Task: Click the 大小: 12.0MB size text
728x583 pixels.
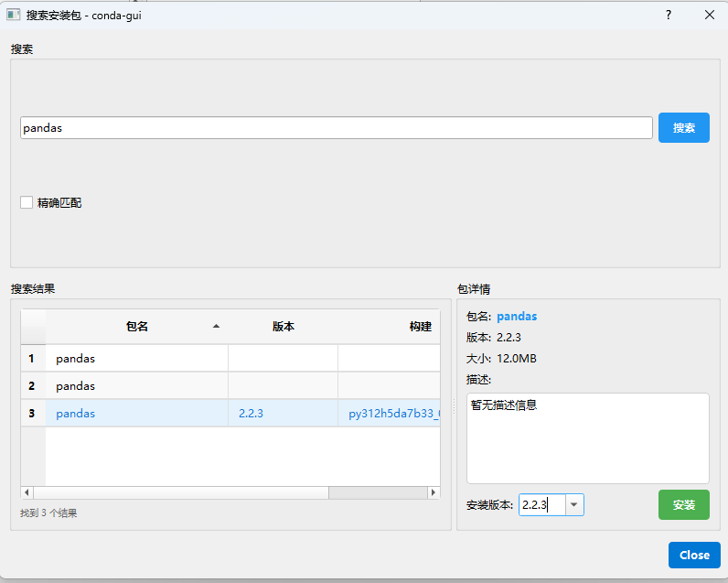Action: [501, 359]
